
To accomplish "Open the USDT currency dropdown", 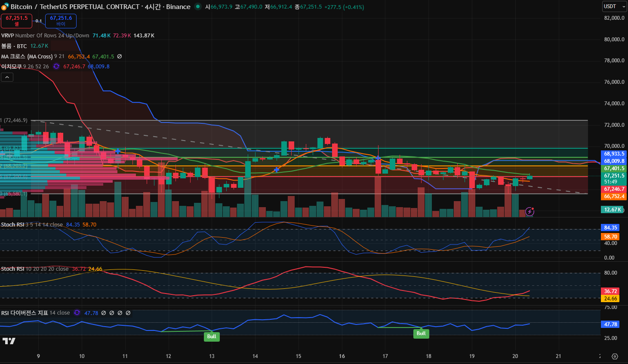I will (614, 6).
